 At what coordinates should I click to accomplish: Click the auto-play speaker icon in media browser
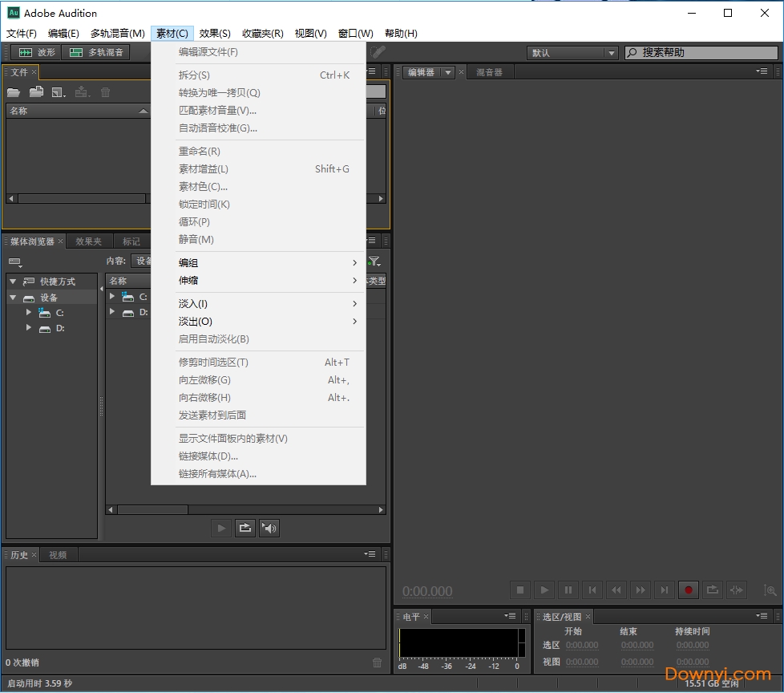click(x=269, y=528)
